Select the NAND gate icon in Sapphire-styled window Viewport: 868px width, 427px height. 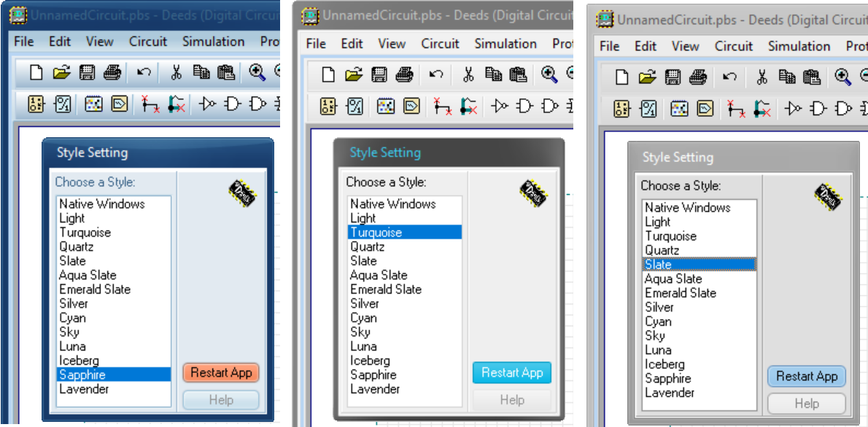coord(258,104)
